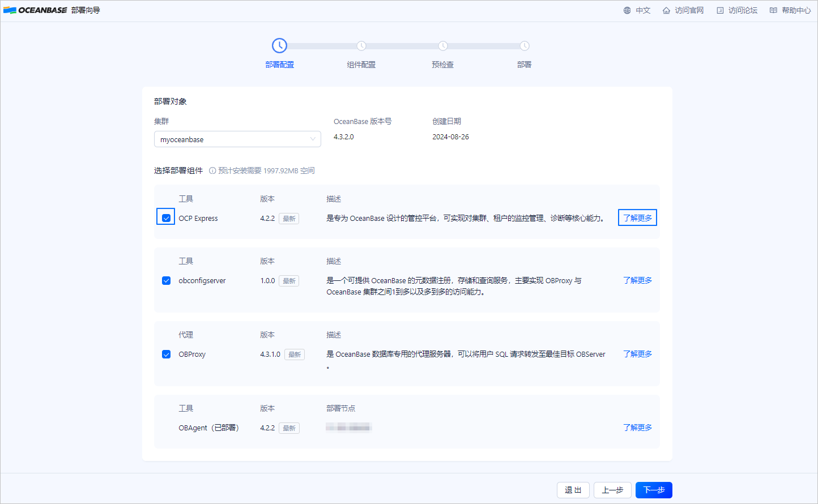Screen dimensions: 818x504
Task: Click the 预计安装需要 1997.92MB 空间 text
Action: 266,170
